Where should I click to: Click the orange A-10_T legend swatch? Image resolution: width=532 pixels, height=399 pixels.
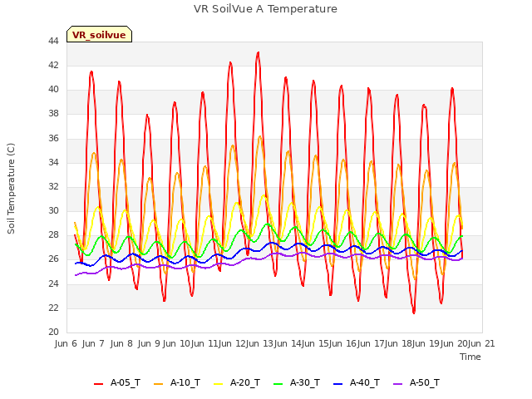(158, 384)
